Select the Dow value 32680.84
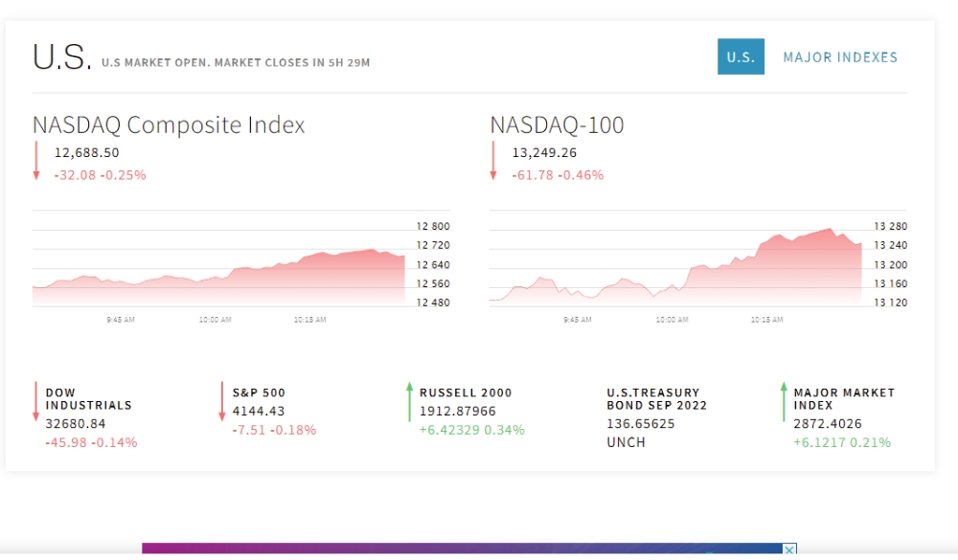958x560 pixels. click(76, 424)
